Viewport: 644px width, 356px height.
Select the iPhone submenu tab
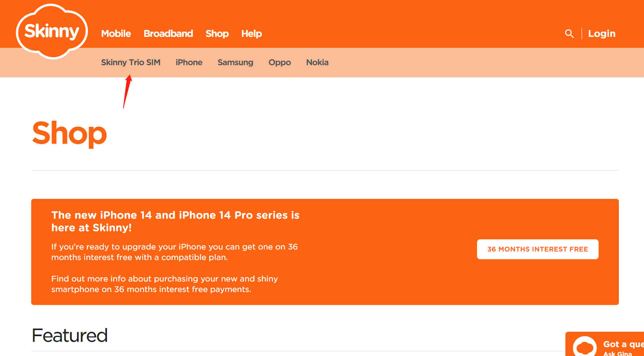189,62
